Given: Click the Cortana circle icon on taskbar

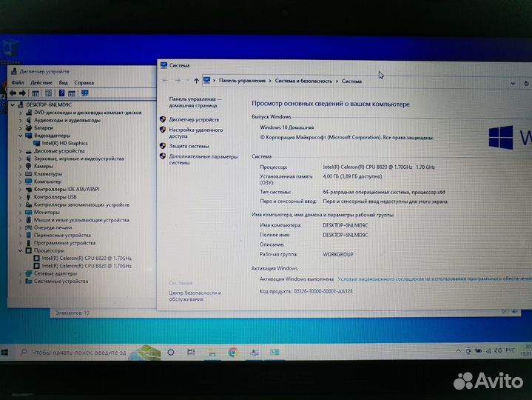Looking at the screenshot, I should pyautogui.click(x=171, y=352).
